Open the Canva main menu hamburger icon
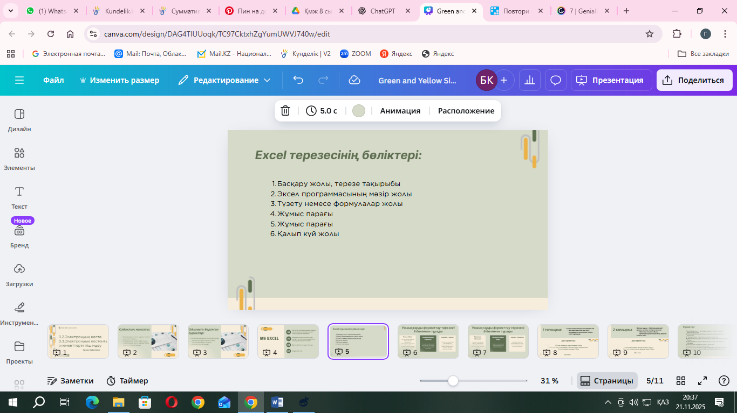This screenshot has width=737, height=413. [x=19, y=80]
